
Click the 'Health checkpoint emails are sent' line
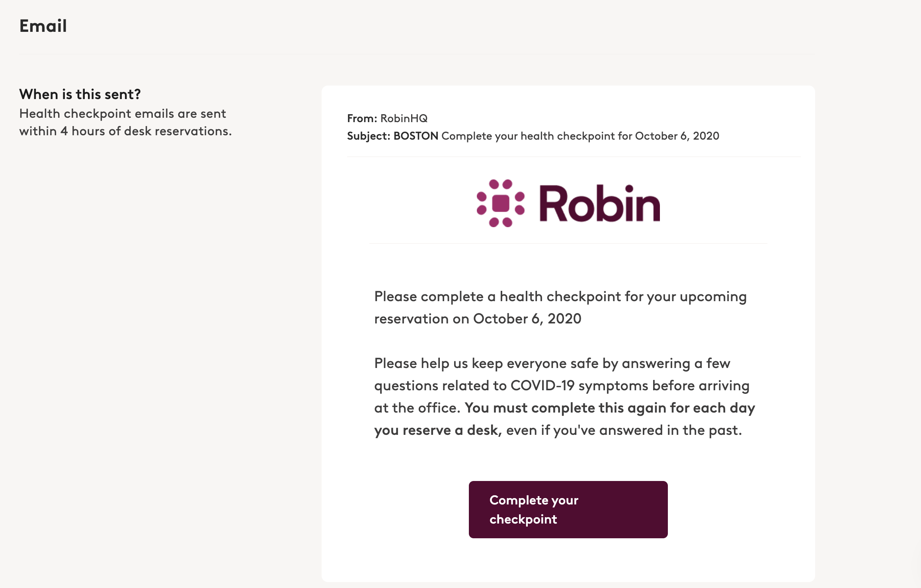[x=123, y=113]
